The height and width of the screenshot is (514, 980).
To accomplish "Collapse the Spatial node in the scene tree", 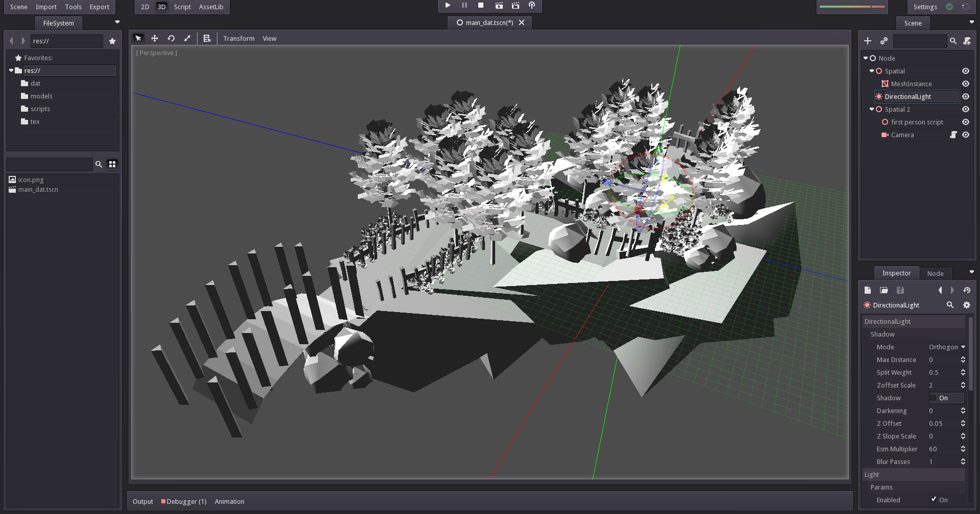I will coord(872,71).
